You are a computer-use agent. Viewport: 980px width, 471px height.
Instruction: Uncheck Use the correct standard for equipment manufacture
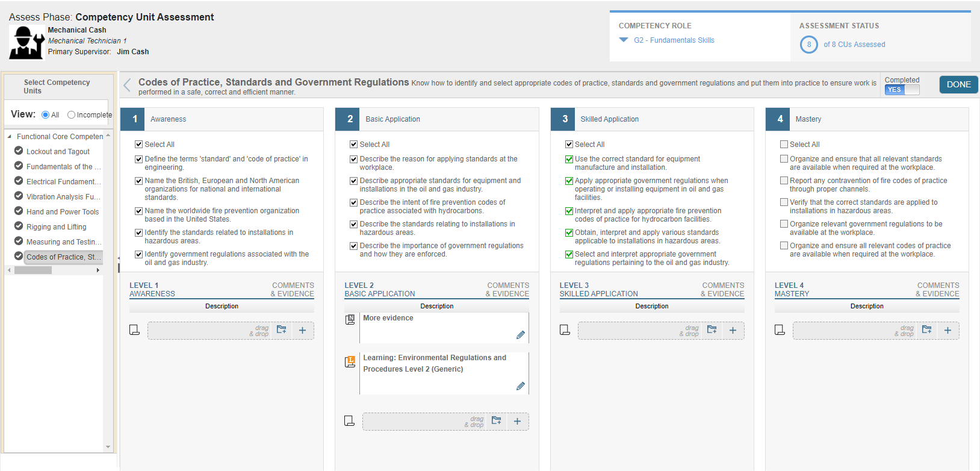pos(569,159)
